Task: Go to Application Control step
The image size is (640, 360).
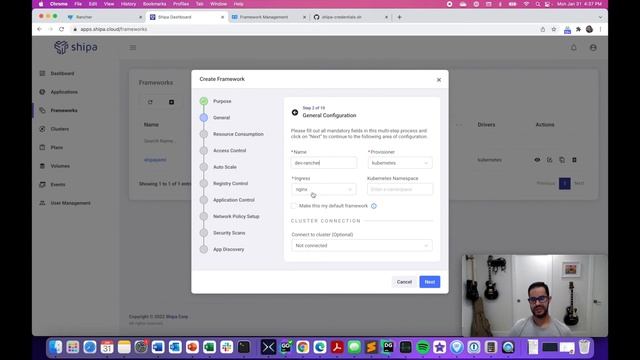Action: click(233, 200)
